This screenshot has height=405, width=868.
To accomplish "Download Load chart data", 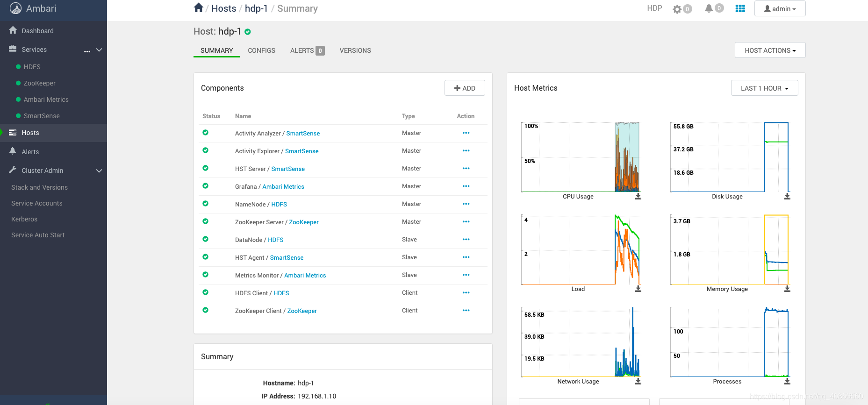I will pyautogui.click(x=638, y=289).
